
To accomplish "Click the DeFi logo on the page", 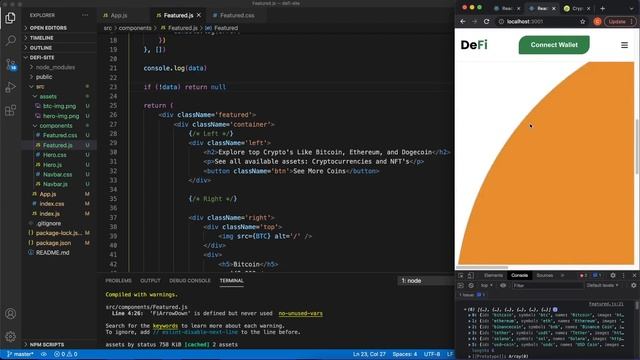I will tap(474, 45).
